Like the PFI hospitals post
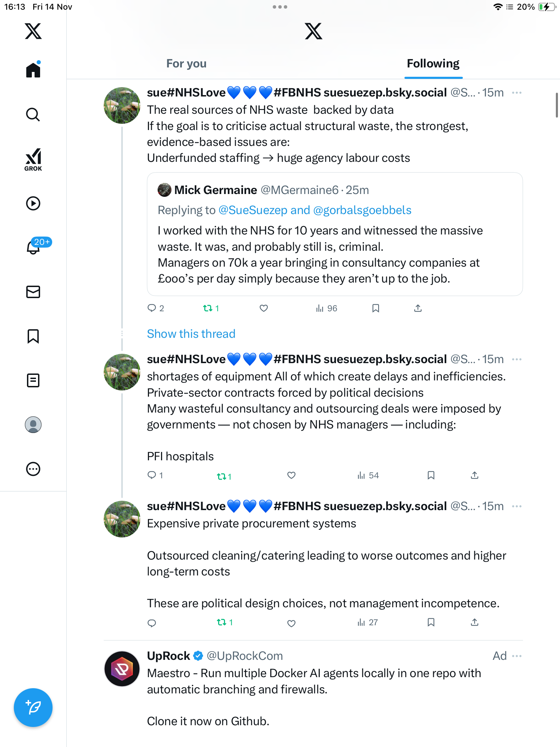Viewport: 560px width, 747px height. pos(291,476)
